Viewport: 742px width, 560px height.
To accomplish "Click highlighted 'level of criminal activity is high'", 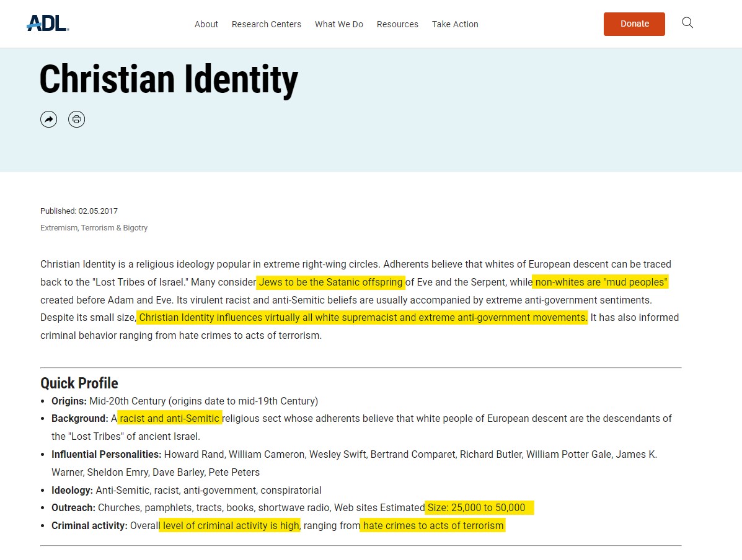I will (231, 526).
